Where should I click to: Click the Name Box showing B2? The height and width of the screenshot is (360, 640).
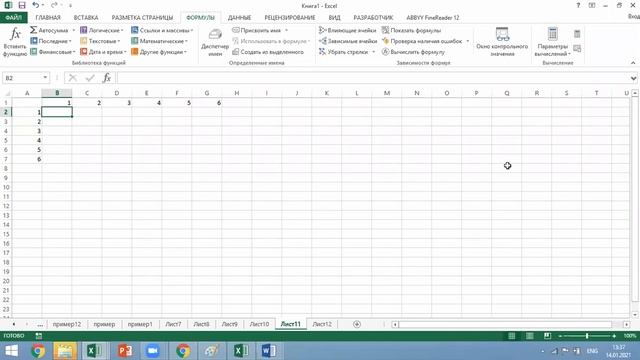click(22, 78)
